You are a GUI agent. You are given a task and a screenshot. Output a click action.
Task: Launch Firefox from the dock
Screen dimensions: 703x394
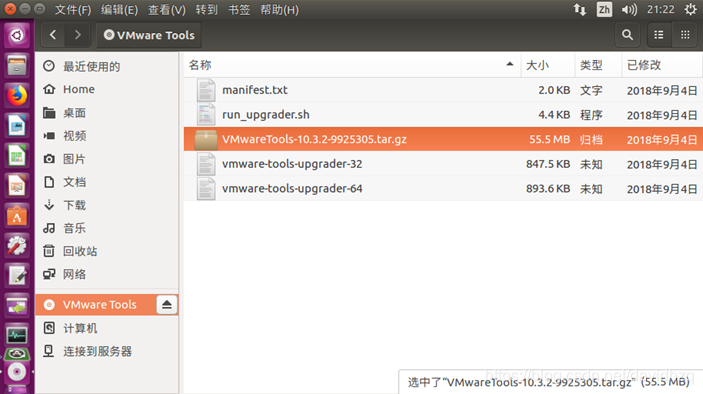pos(17,95)
